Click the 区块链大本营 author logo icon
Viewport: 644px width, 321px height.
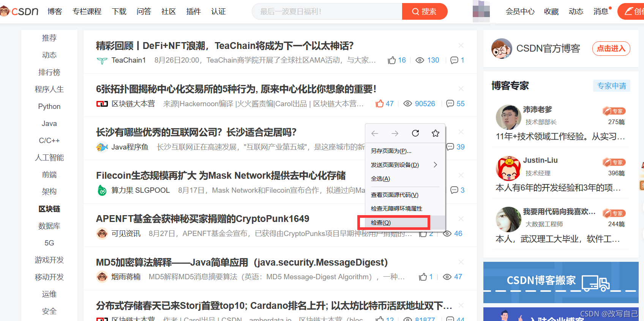click(x=102, y=104)
